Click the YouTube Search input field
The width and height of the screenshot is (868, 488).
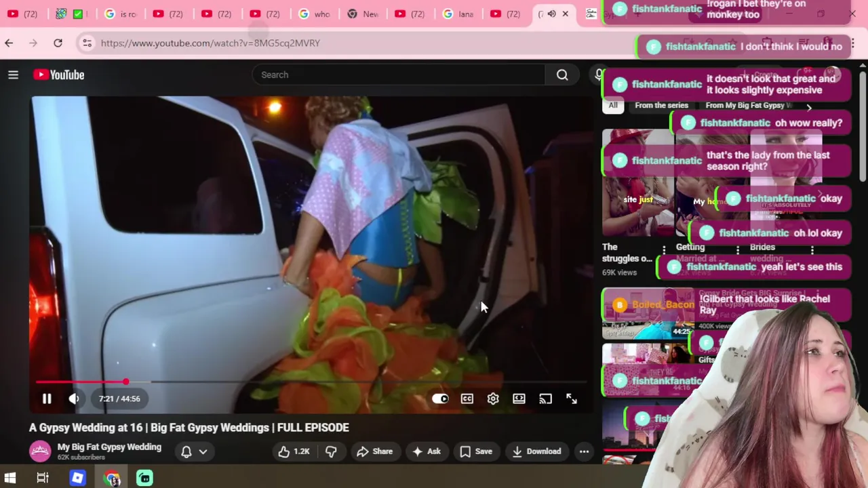point(399,75)
